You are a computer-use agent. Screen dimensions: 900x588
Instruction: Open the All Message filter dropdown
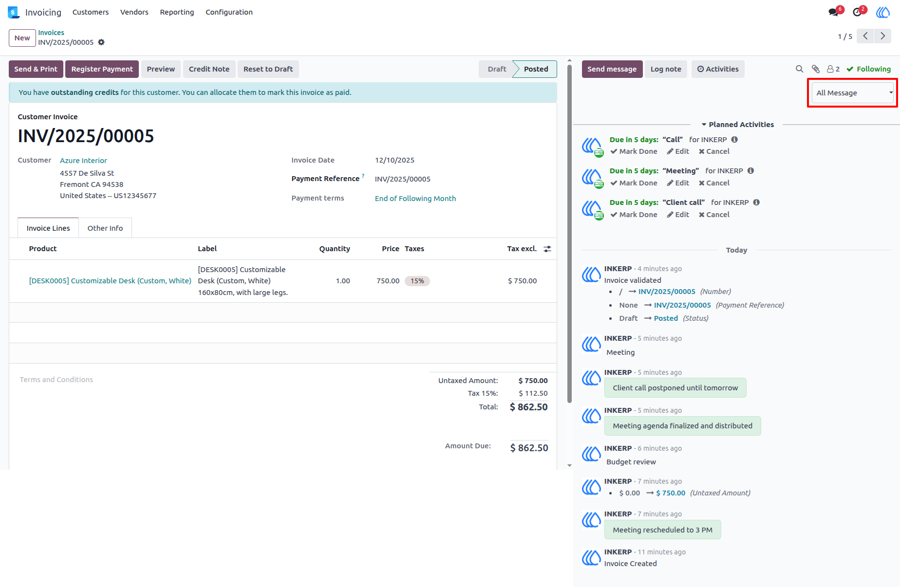(853, 93)
